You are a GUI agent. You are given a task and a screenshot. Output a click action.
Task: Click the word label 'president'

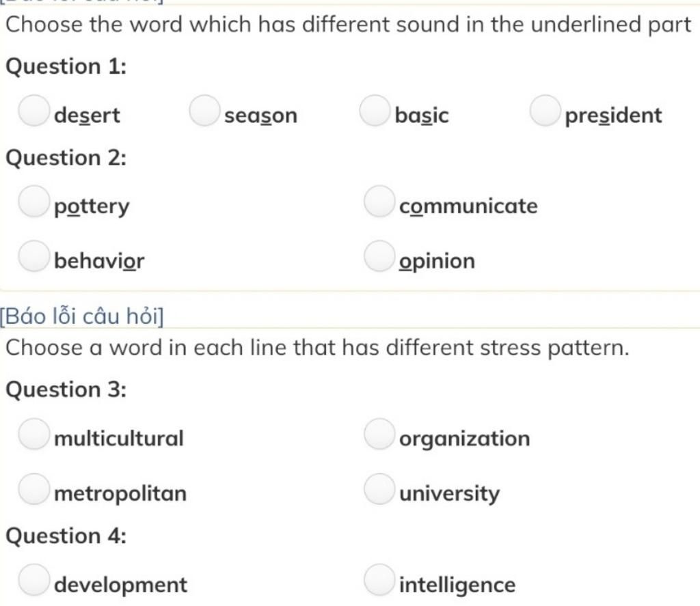coord(613,115)
